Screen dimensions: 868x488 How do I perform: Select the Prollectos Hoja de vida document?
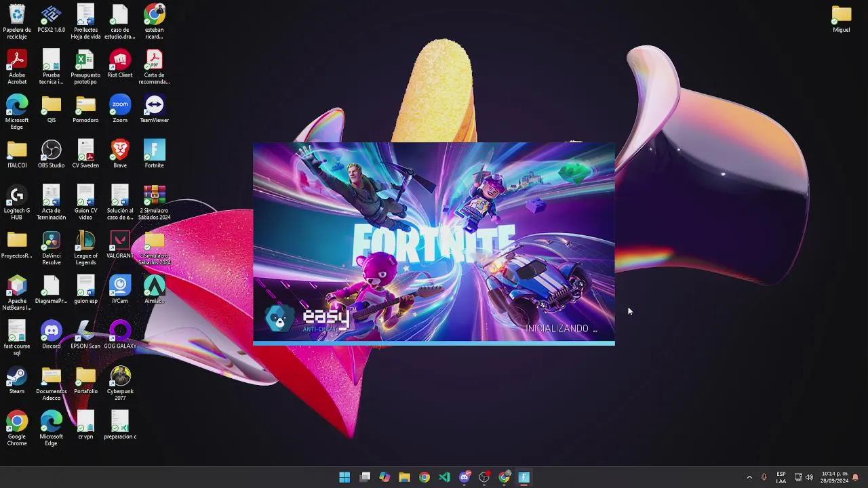(x=85, y=22)
